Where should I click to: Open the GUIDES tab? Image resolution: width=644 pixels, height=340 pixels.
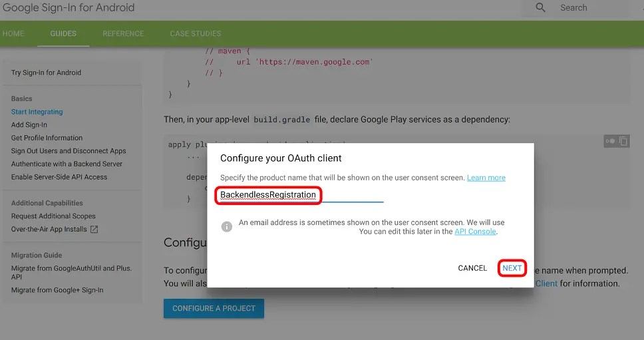coord(63,34)
